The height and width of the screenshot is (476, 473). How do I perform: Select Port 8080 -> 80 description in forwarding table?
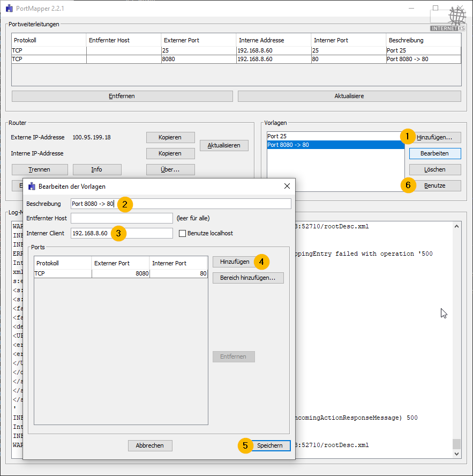pos(424,59)
